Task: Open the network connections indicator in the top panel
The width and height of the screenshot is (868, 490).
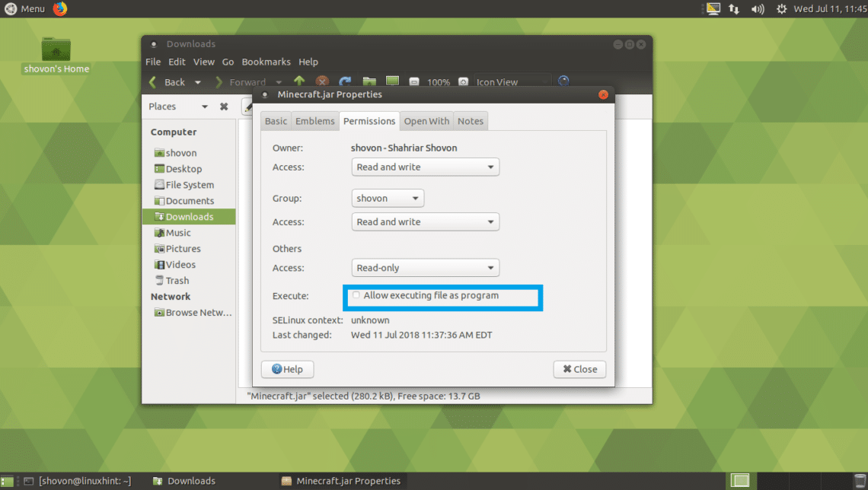Action: click(734, 9)
